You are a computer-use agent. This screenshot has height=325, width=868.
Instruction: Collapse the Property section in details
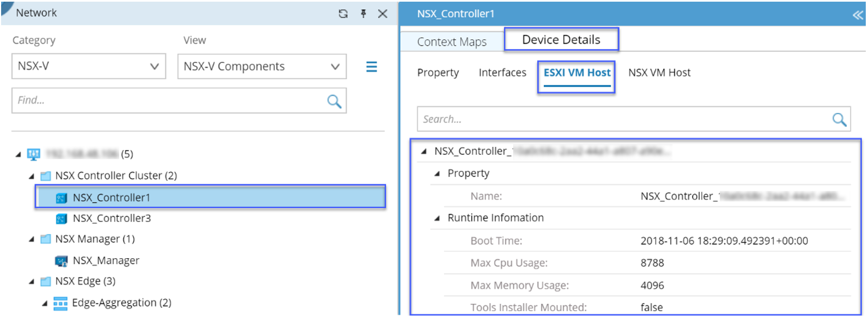(437, 174)
